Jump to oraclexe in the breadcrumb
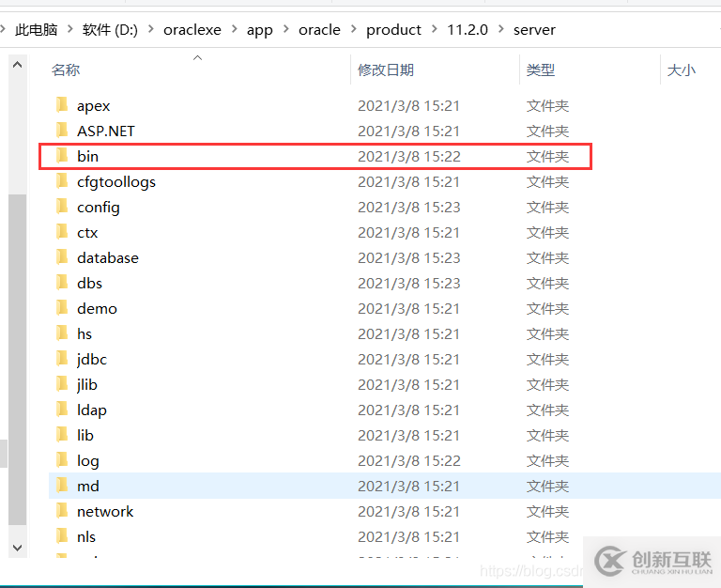This screenshot has height=588, width=721. pos(192,29)
